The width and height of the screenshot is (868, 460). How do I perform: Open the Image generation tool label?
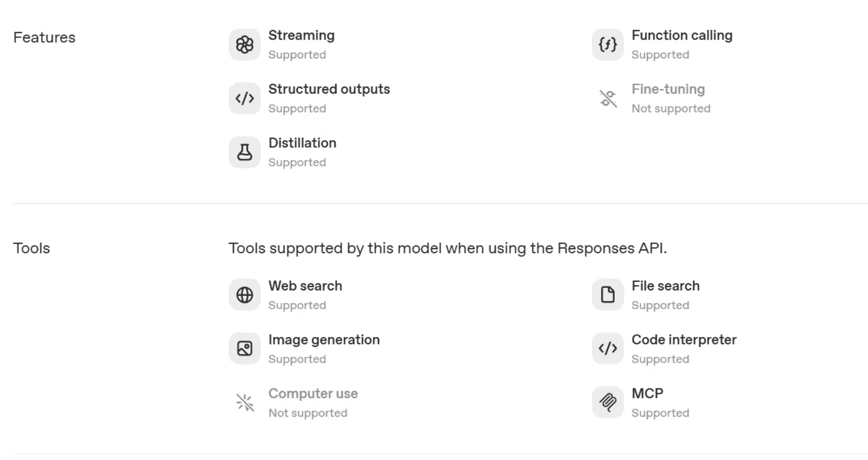click(324, 340)
